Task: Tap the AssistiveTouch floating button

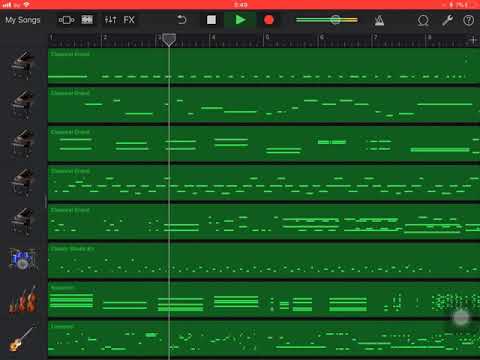Action: coord(461,318)
